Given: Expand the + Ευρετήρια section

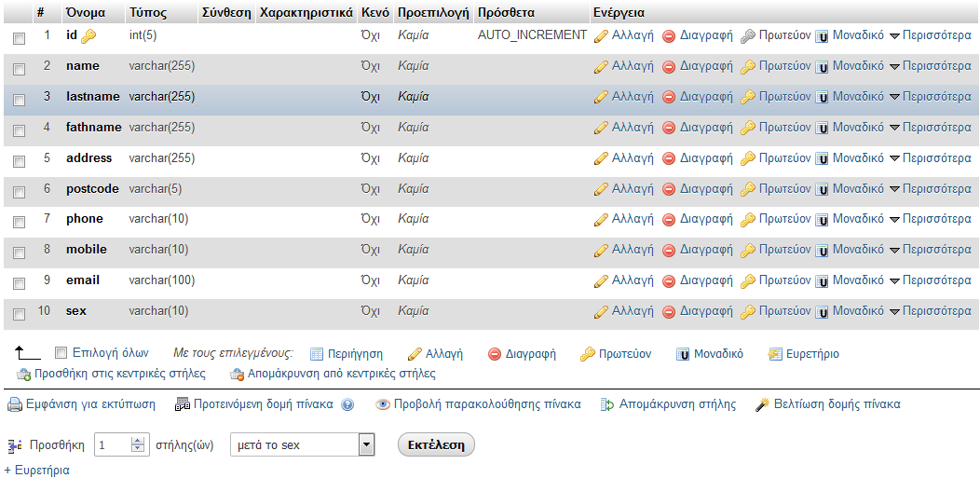Looking at the screenshot, I should (37, 470).
